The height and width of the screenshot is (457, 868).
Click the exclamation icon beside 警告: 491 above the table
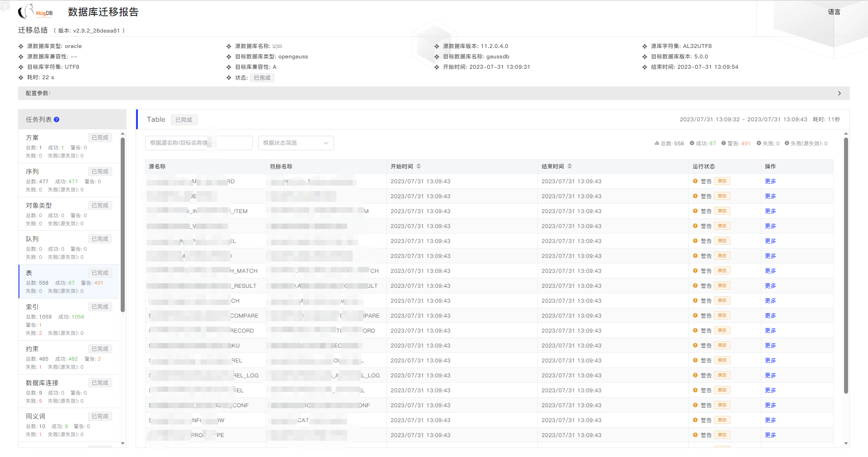[724, 143]
